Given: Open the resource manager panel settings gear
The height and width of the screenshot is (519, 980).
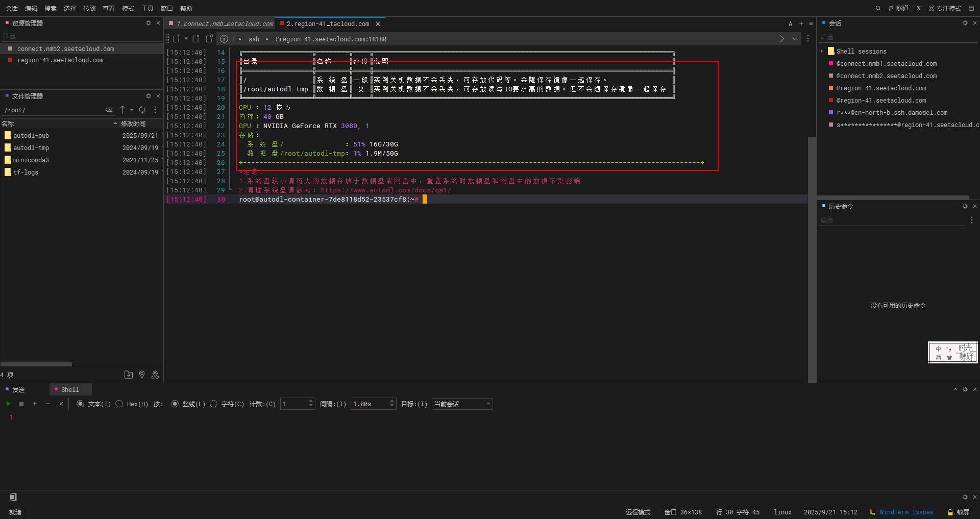Looking at the screenshot, I should coord(149,23).
